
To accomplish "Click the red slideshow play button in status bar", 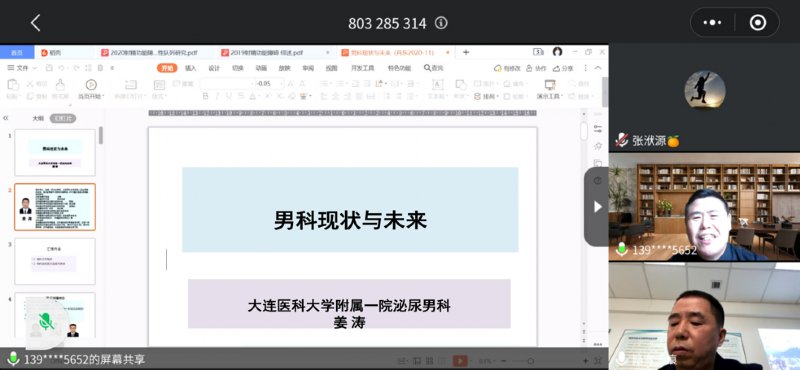I will tap(460, 360).
